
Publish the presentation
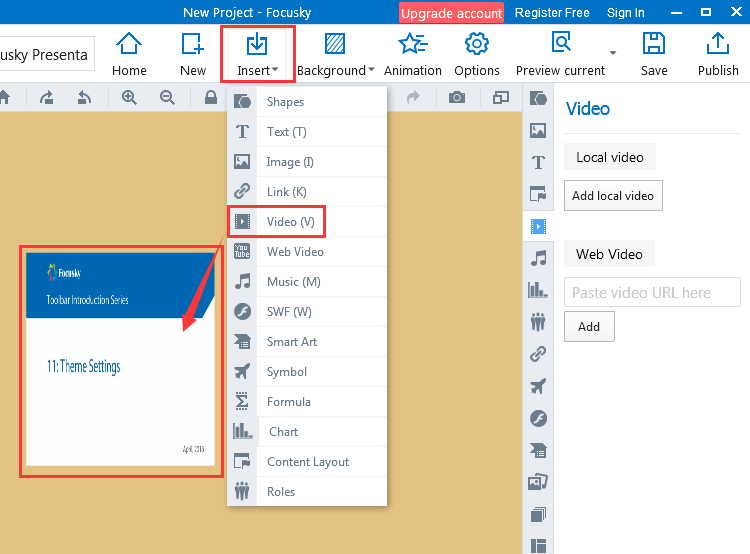[718, 54]
